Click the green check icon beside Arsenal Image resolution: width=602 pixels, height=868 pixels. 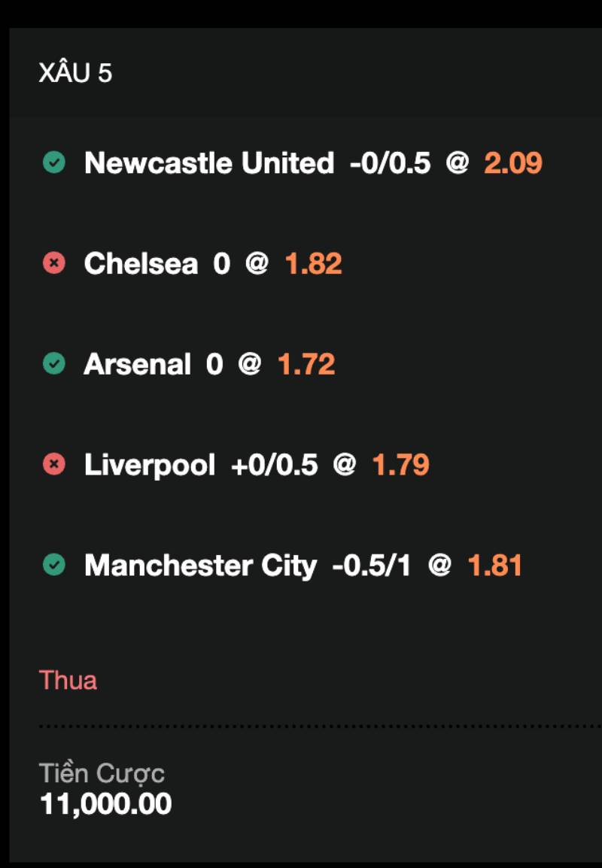tap(53, 364)
